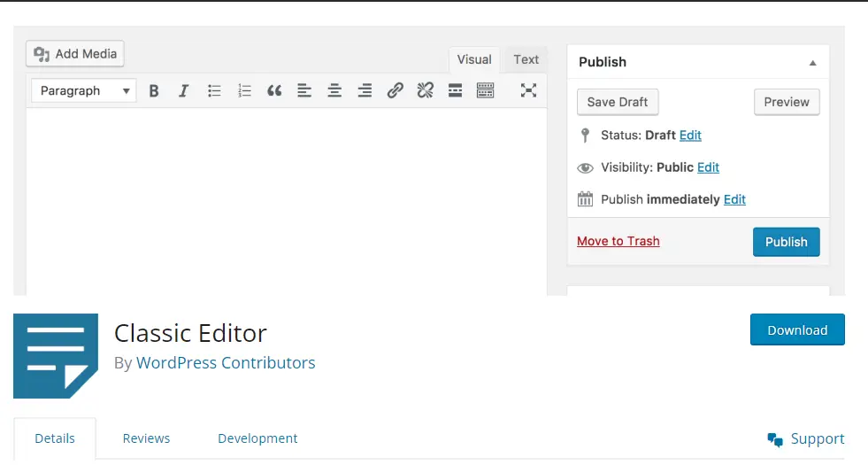The height and width of the screenshot is (465, 868).
Task: Align text center
Action: (x=334, y=90)
